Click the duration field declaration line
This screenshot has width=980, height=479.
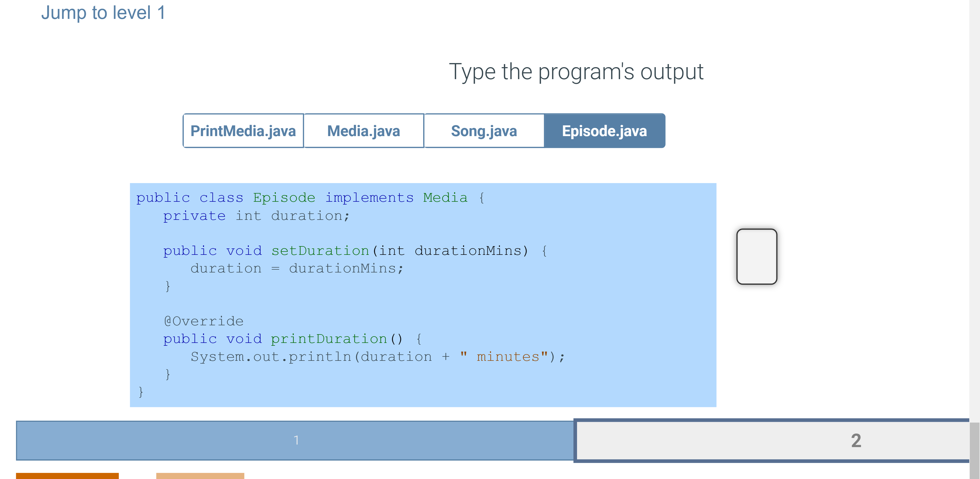pos(256,215)
